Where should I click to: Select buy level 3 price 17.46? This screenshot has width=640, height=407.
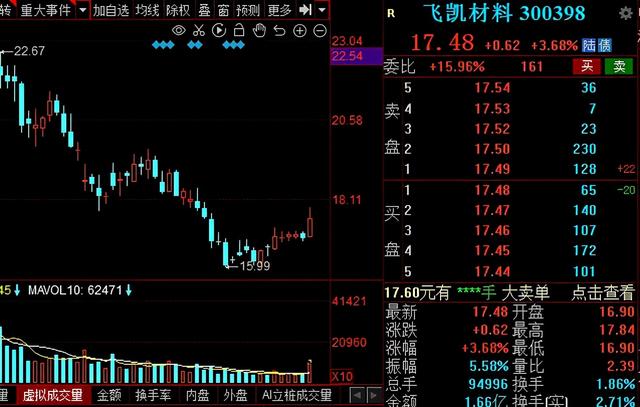point(493,231)
